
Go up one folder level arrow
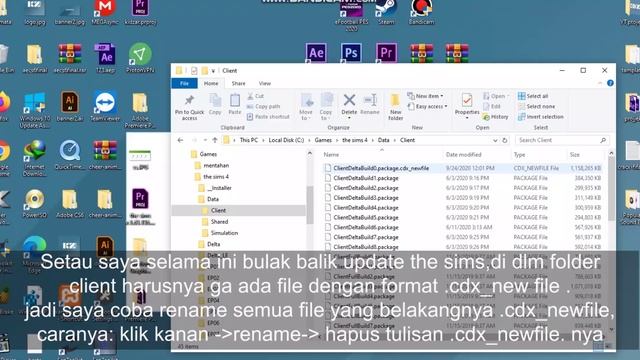[215, 140]
